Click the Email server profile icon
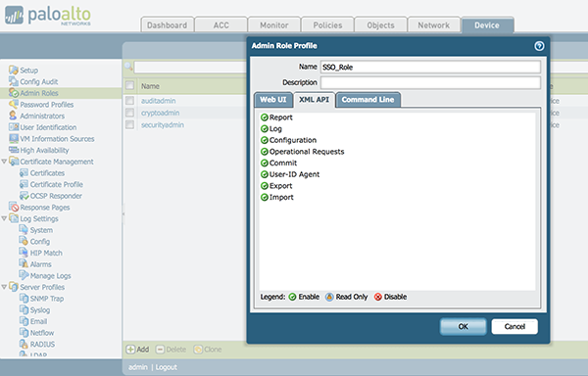 (24, 321)
